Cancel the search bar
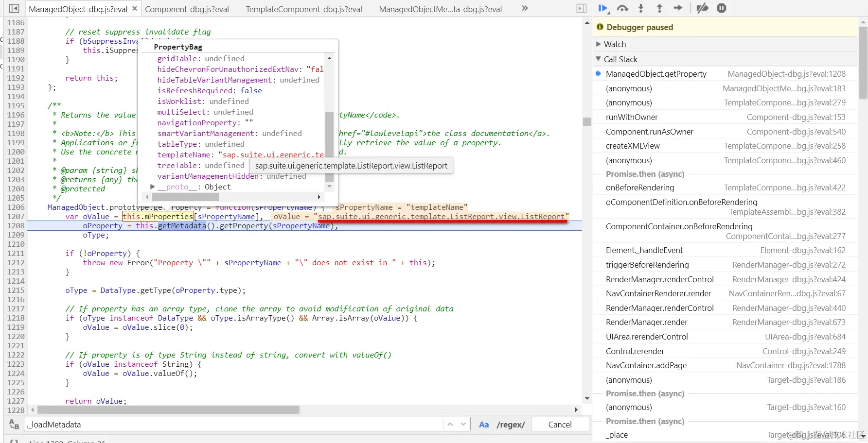Screen dimensions: 868x443 [560, 425]
